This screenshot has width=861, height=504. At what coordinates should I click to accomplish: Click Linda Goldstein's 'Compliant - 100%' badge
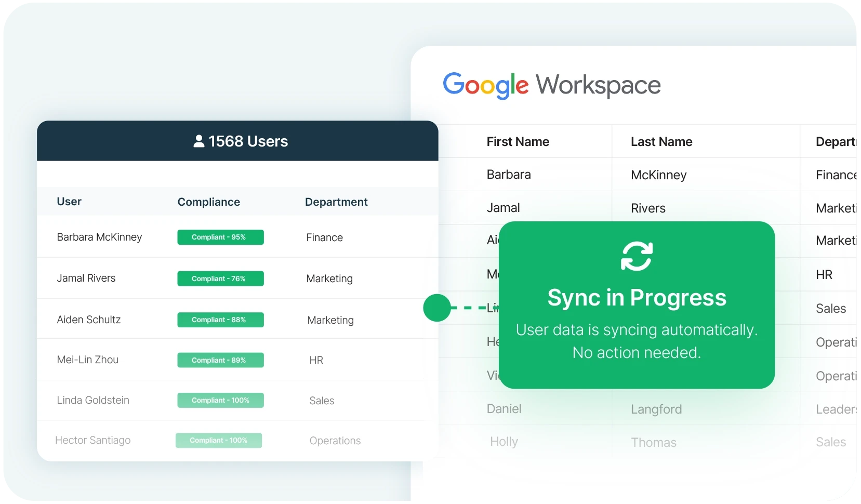pos(220,400)
